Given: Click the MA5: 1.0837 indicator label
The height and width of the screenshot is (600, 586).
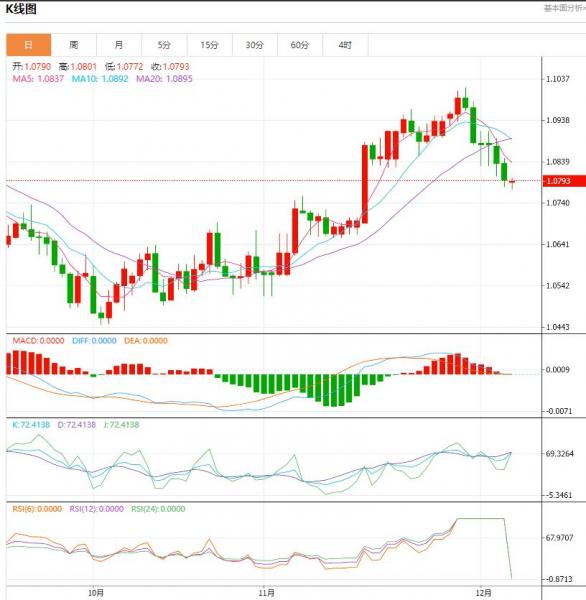Looking at the screenshot, I should pyautogui.click(x=38, y=79).
